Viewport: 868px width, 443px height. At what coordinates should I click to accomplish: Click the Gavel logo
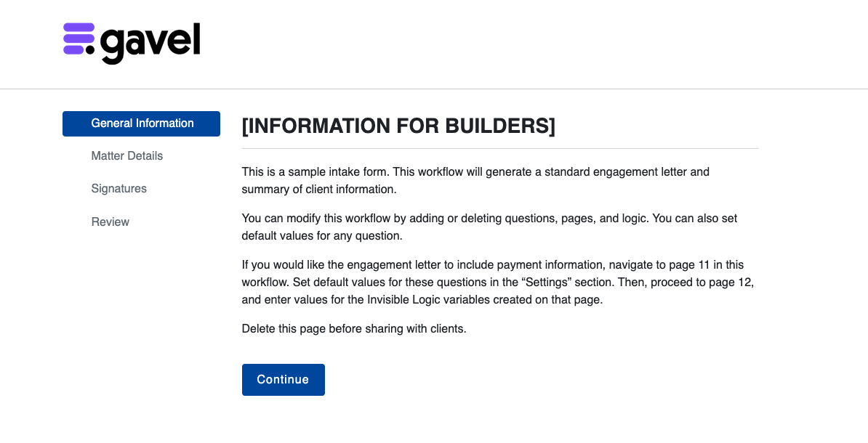click(x=131, y=43)
